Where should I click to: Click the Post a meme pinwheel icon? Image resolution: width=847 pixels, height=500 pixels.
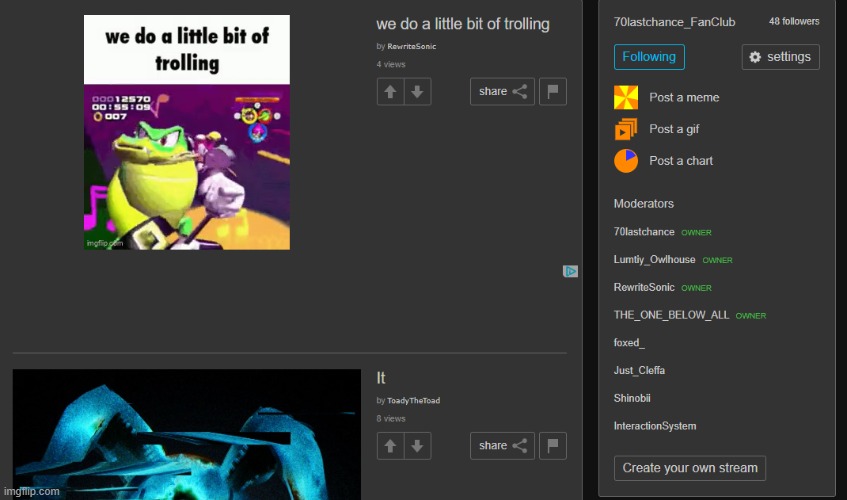tap(626, 98)
